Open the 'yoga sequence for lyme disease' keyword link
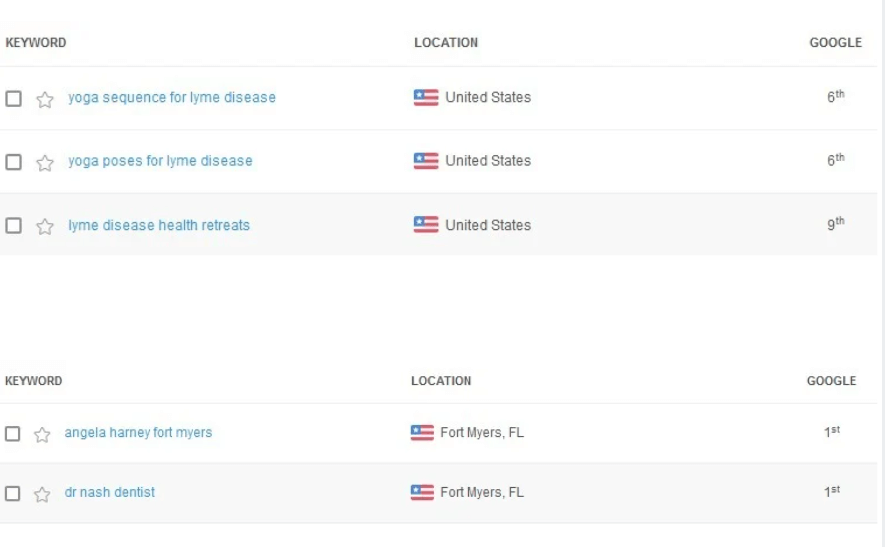The image size is (885, 547). tap(172, 98)
